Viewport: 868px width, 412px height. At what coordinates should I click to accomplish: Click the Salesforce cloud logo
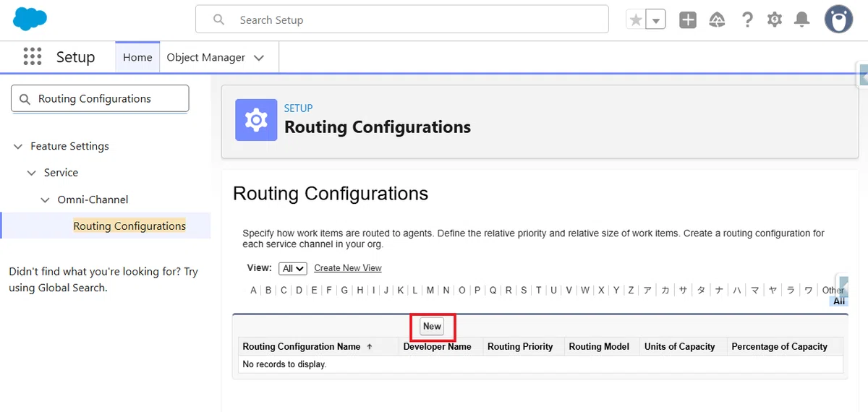click(30, 19)
